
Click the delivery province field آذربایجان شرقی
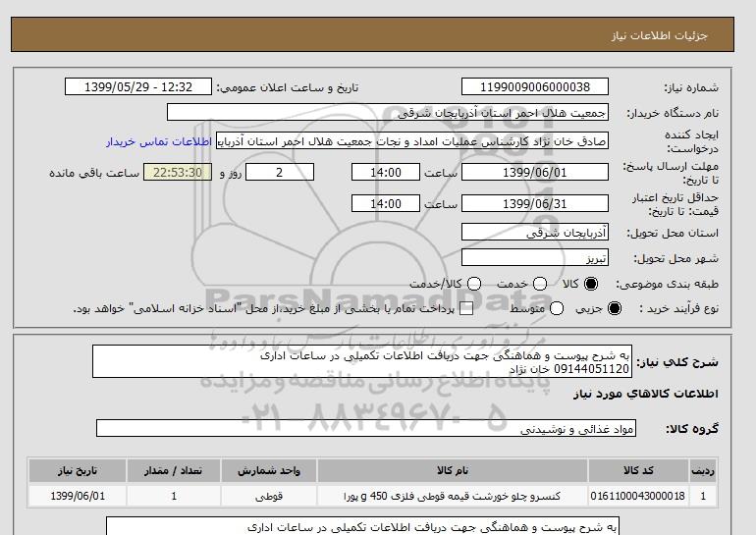pyautogui.click(x=535, y=232)
